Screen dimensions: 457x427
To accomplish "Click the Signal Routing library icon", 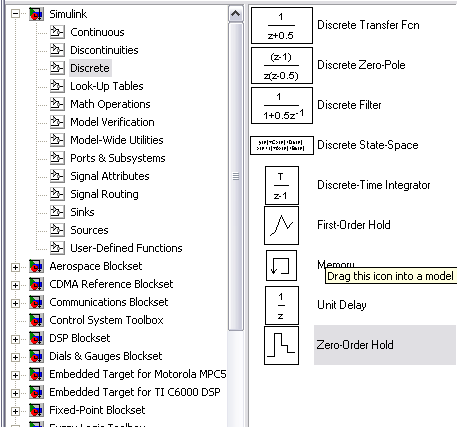I will [57, 194].
